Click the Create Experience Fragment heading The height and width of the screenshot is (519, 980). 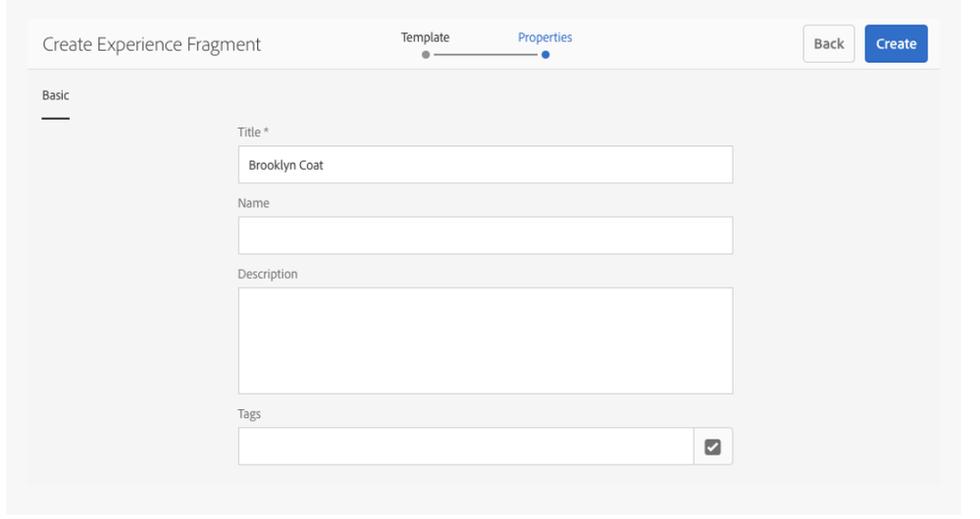point(152,44)
